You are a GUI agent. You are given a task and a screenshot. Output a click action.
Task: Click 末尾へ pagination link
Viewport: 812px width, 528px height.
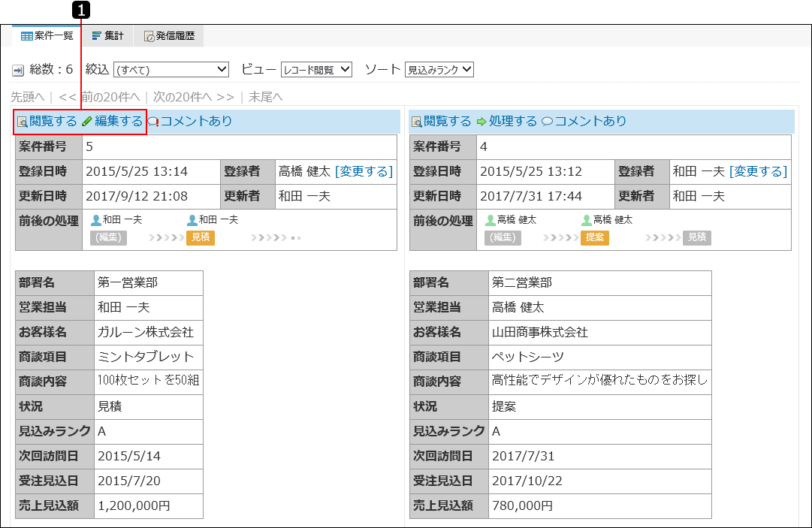pos(266,97)
